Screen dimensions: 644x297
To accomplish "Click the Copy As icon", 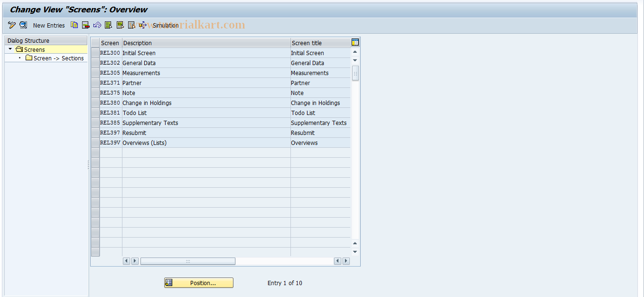I will 75,25.
